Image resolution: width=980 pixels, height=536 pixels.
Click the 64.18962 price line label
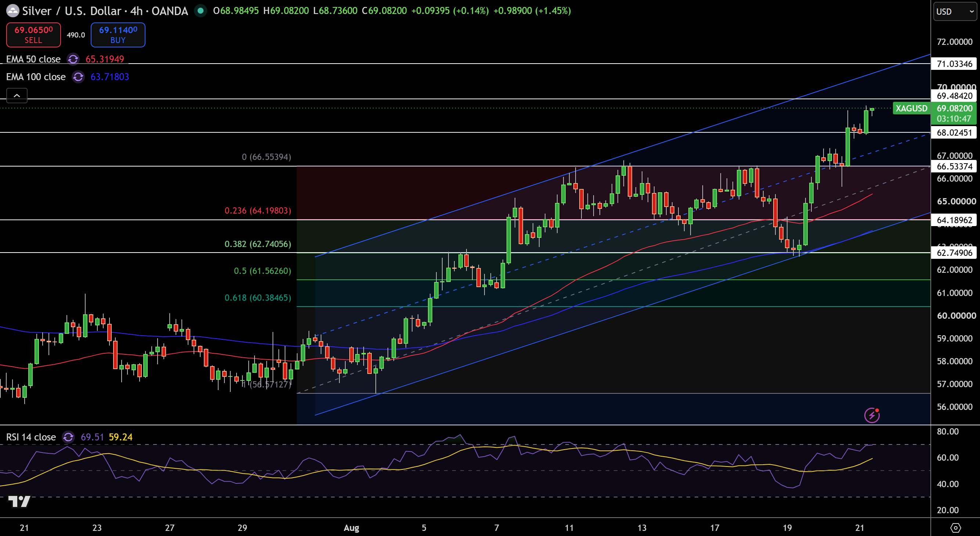954,220
